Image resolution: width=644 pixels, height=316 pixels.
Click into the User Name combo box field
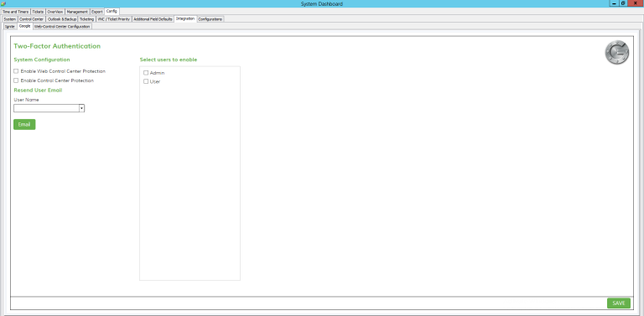(x=46, y=108)
